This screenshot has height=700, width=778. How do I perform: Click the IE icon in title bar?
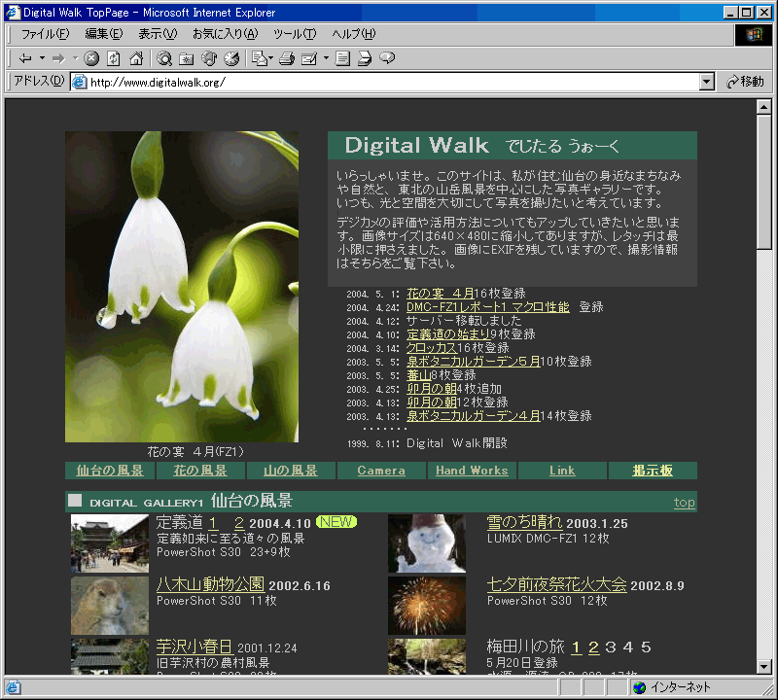(13, 12)
